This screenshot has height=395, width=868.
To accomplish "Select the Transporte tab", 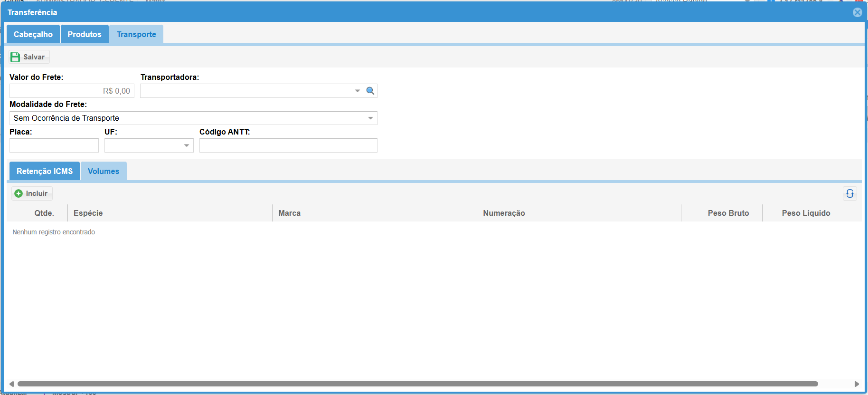I will [x=136, y=34].
